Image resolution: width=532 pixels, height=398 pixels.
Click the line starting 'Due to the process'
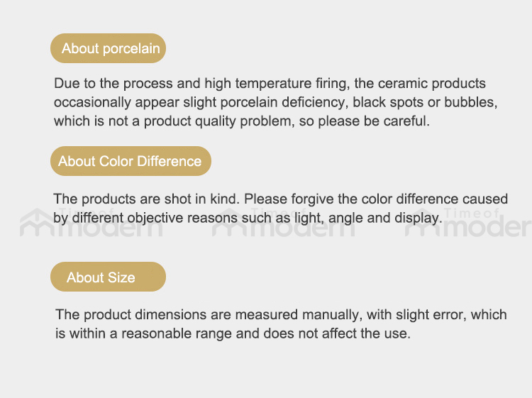click(270, 84)
